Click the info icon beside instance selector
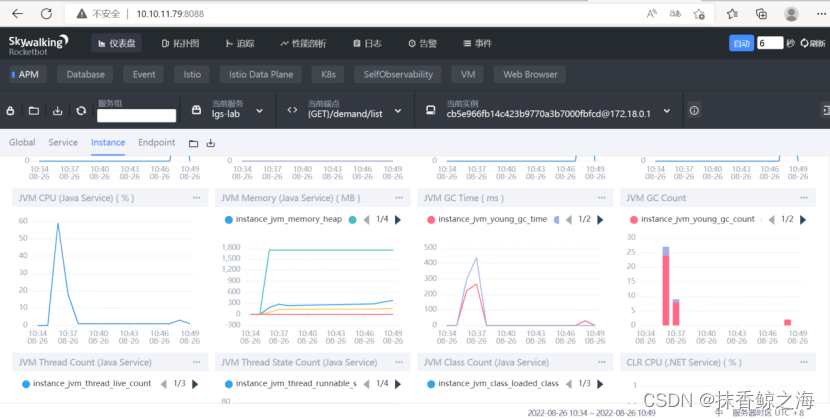 (694, 110)
